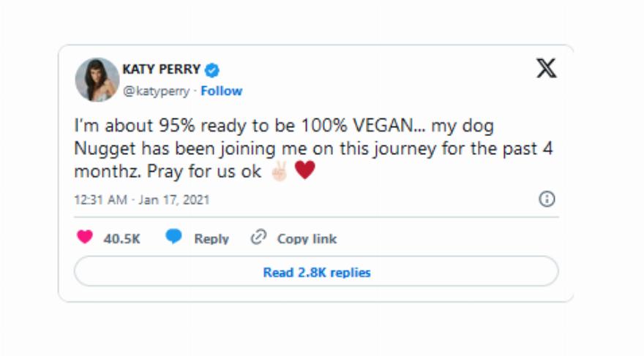This screenshot has height=356, width=644.
Task: Follow the account via Follow link
Action: (x=222, y=91)
